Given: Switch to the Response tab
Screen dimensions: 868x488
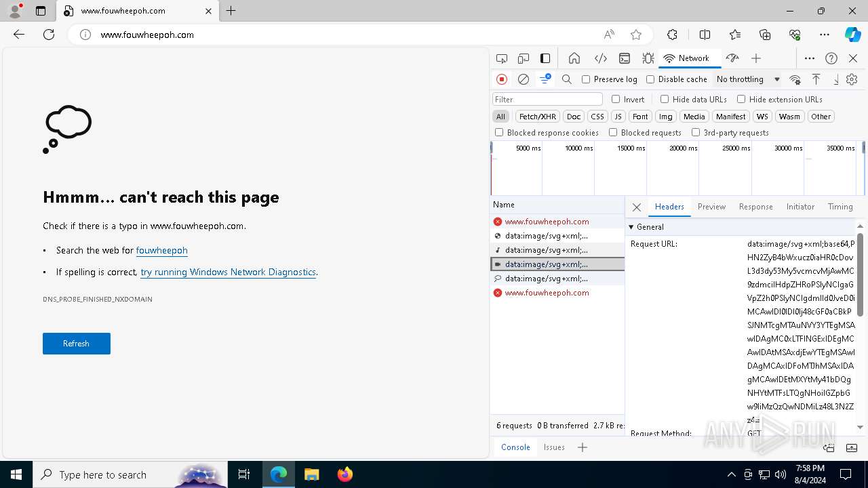Looking at the screenshot, I should tap(756, 207).
